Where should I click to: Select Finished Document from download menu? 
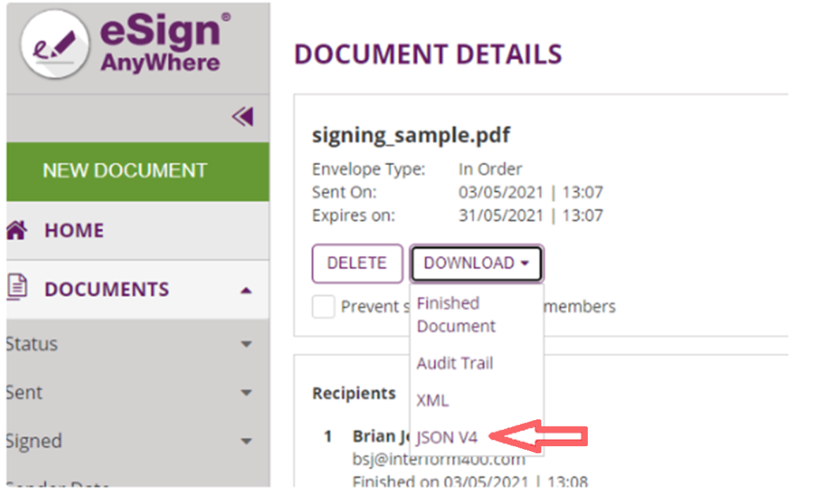tap(456, 314)
